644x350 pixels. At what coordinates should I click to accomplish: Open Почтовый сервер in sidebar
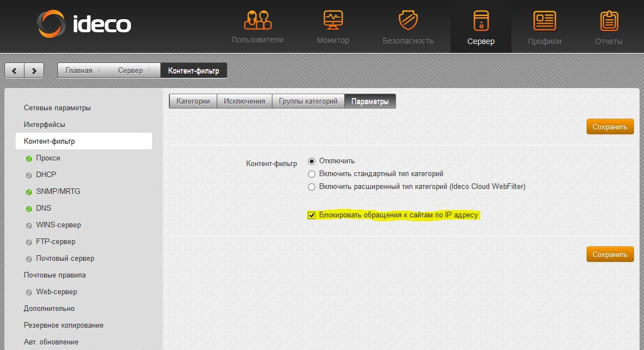click(65, 259)
